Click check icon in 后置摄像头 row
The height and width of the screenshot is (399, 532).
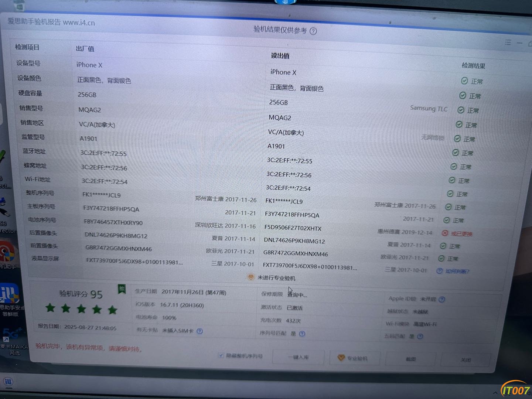[443, 246]
